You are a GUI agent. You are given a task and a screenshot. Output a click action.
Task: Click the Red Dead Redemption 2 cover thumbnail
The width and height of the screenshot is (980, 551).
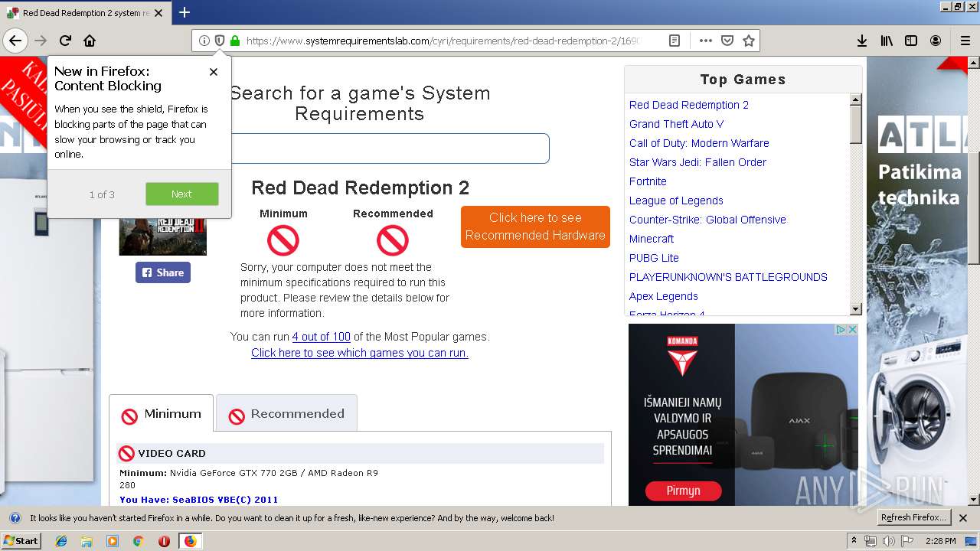[x=163, y=236]
